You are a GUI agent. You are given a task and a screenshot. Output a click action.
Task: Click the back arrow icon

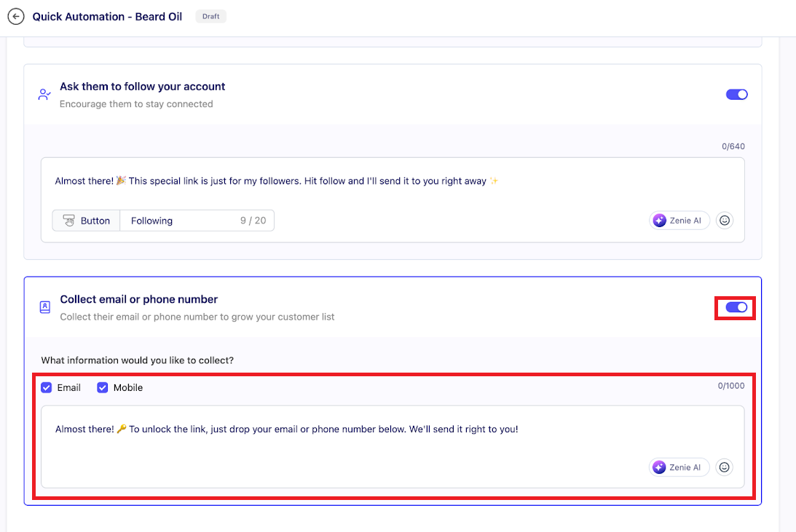click(15, 17)
